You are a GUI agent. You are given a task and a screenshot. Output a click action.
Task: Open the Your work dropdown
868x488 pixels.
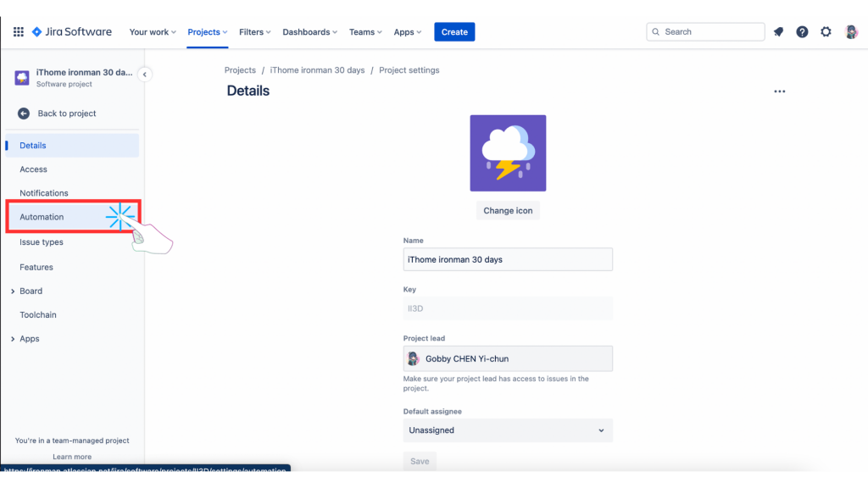[x=153, y=32]
